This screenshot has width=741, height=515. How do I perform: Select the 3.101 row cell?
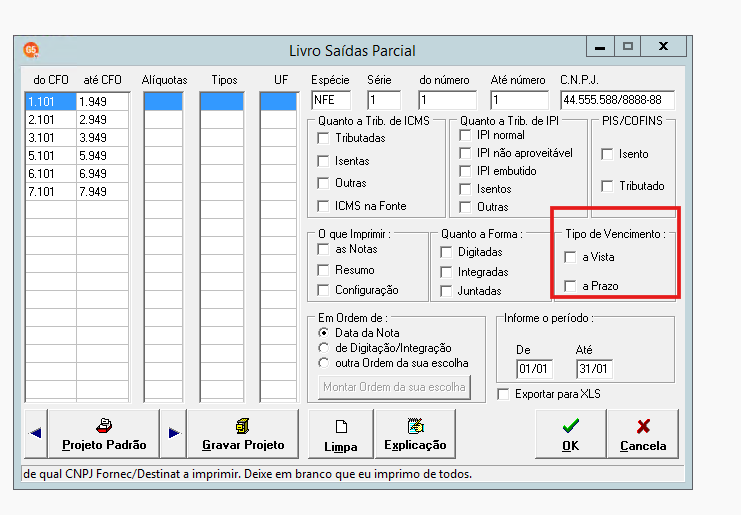[x=51, y=137]
